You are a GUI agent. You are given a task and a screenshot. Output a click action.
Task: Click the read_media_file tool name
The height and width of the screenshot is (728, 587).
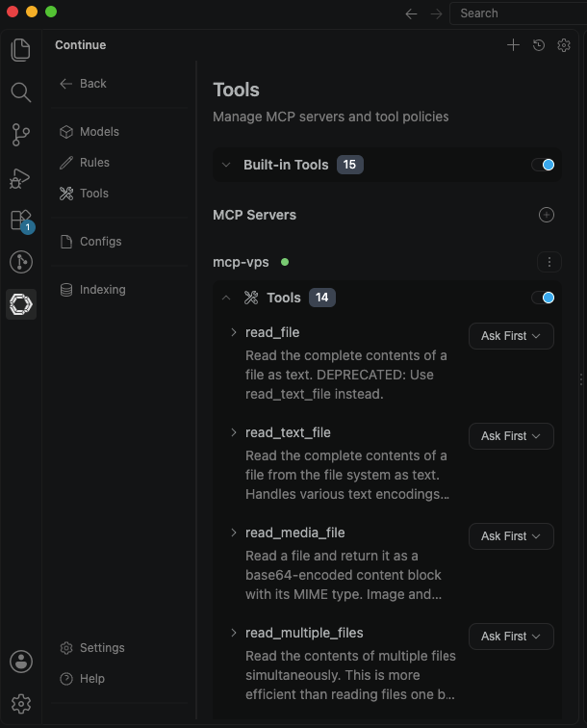click(x=295, y=533)
